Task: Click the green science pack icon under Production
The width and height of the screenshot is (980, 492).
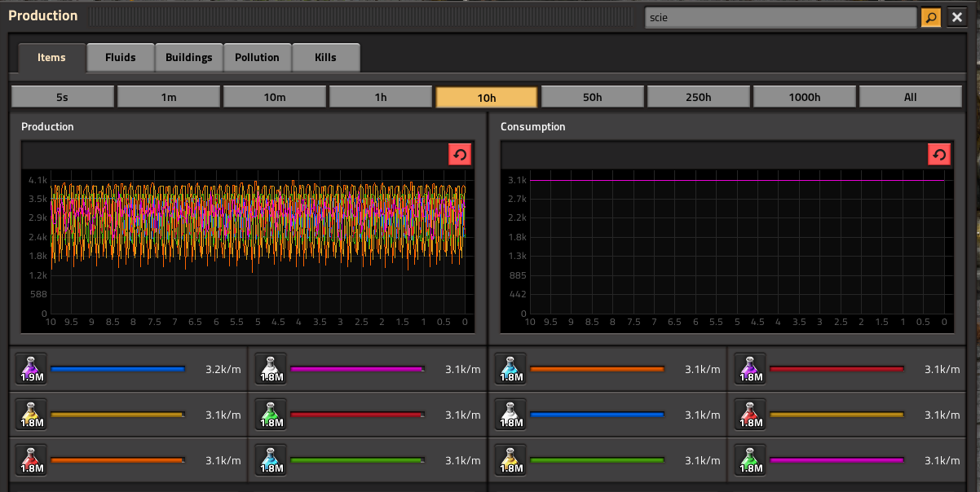Action: 271,415
